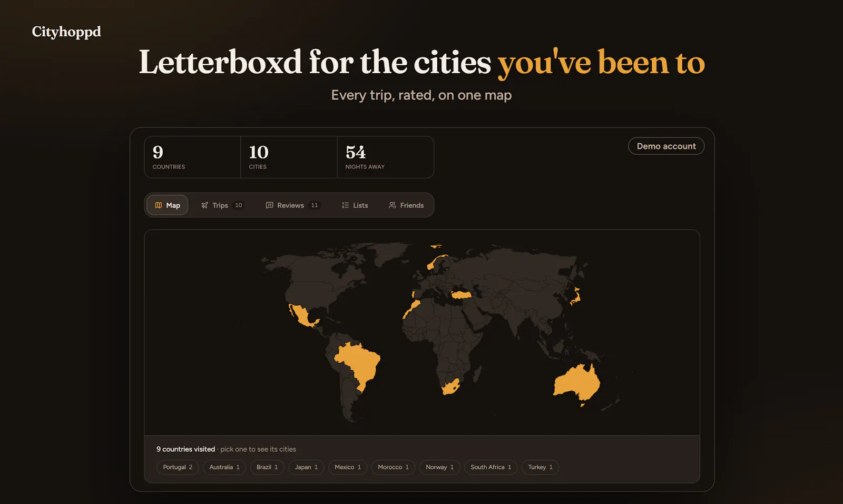Click the people icon beside Friends
The height and width of the screenshot is (504, 843).
[393, 205]
